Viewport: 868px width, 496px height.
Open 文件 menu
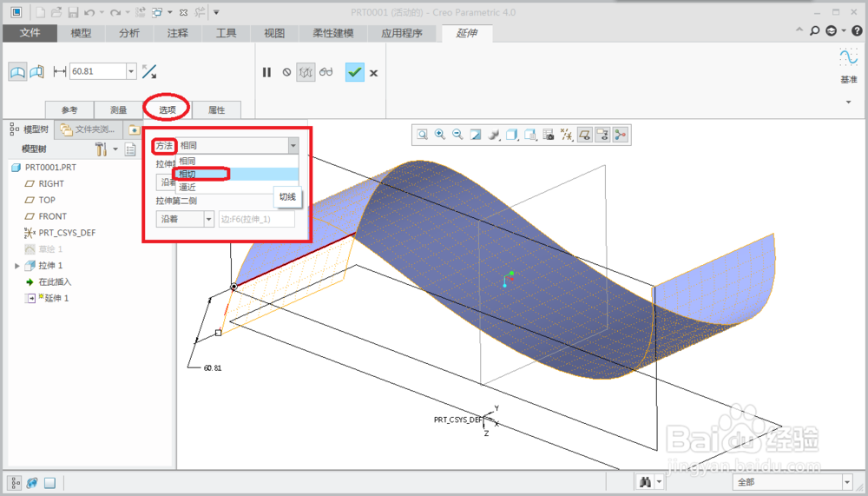point(30,33)
